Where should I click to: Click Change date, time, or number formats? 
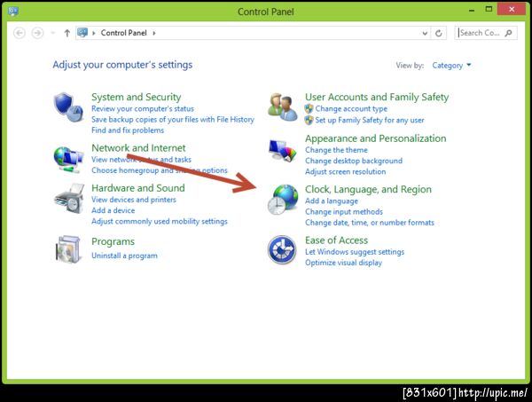click(x=370, y=223)
